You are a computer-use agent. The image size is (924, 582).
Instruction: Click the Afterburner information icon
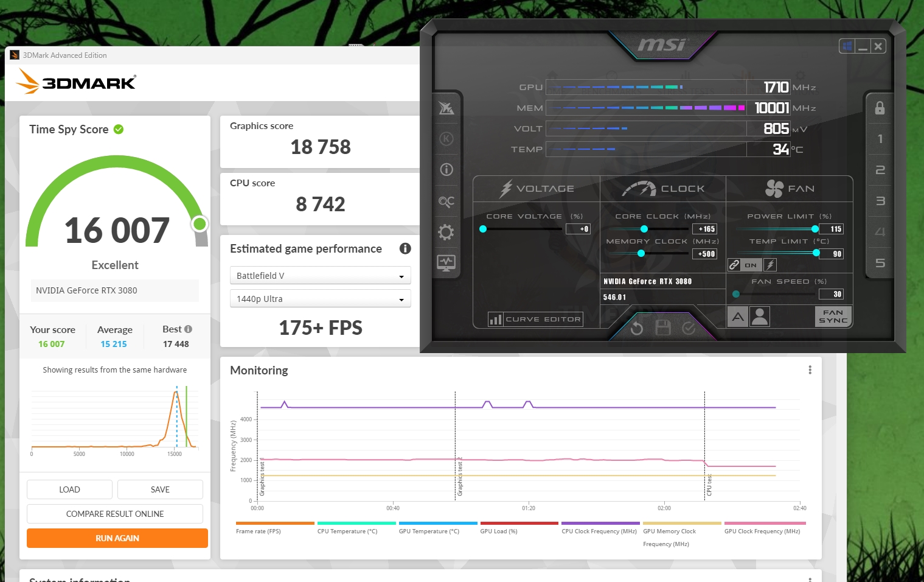446,170
